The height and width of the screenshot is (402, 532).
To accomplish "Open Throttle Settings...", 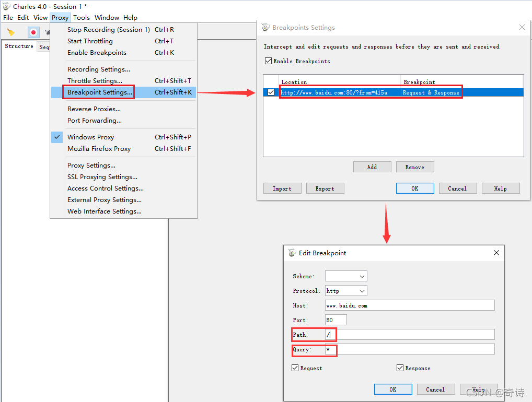I will pyautogui.click(x=123, y=81).
